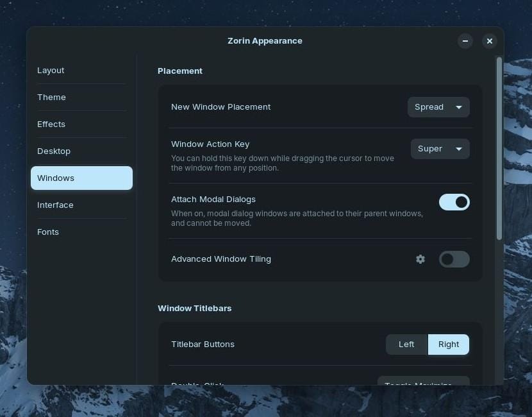Click the Super dropdown arrow
The image size is (532, 417).
[x=459, y=149]
